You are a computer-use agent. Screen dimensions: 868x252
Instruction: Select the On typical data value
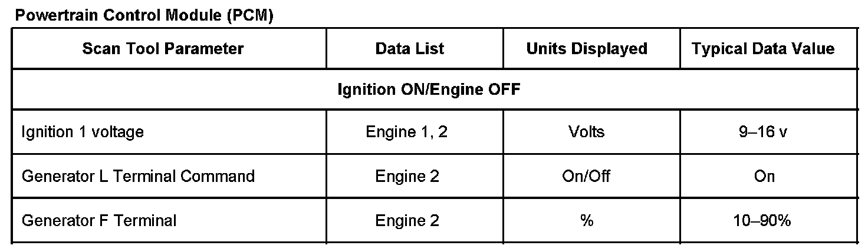pos(764,176)
